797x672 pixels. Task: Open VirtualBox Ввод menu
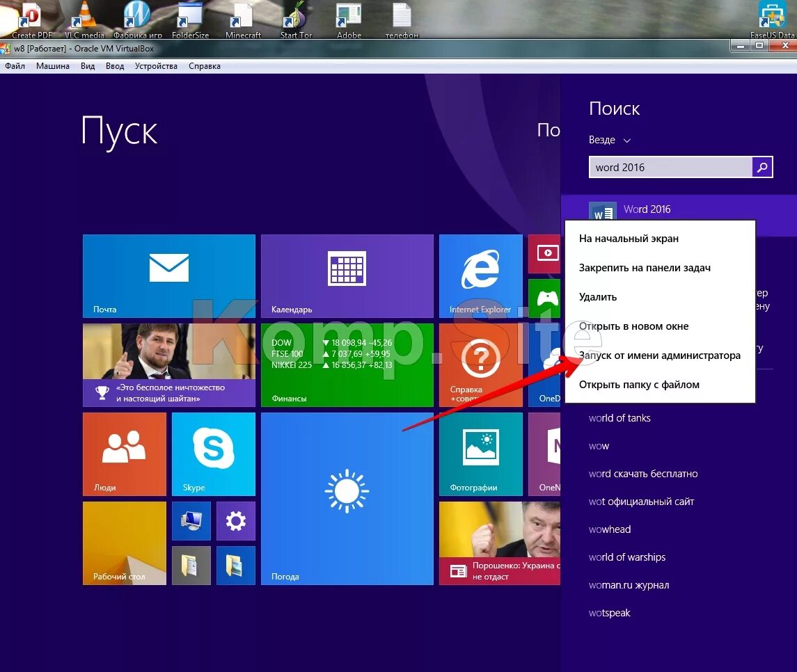[115, 66]
